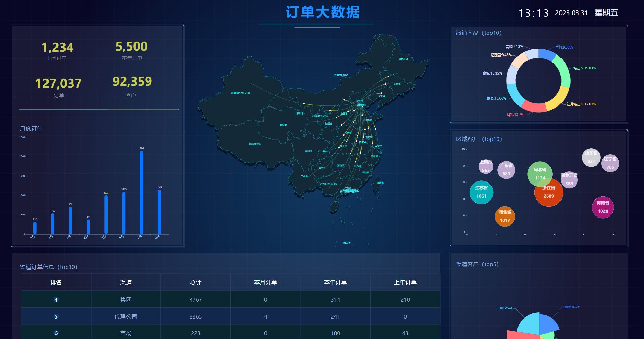The height and width of the screenshot is (339, 644).
Task: Click the 订单大数据 dashboard title
Action: click(323, 12)
